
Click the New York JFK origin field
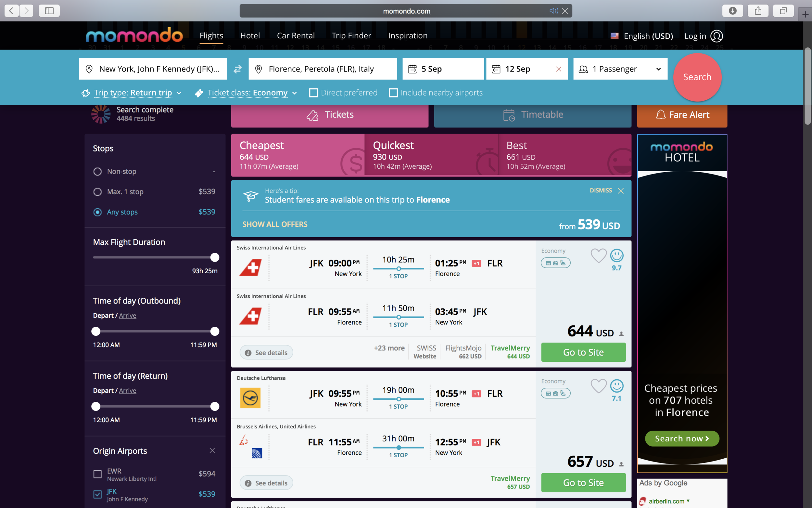(x=153, y=69)
